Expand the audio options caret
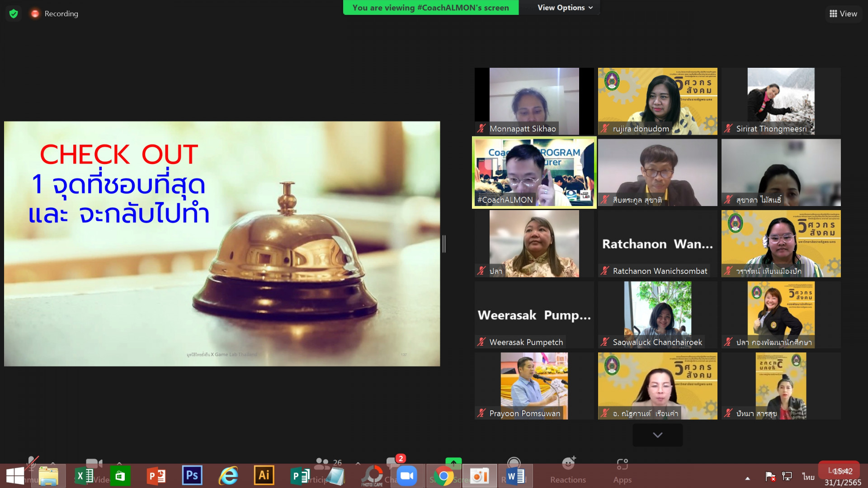The width and height of the screenshot is (868, 488). [x=53, y=463]
